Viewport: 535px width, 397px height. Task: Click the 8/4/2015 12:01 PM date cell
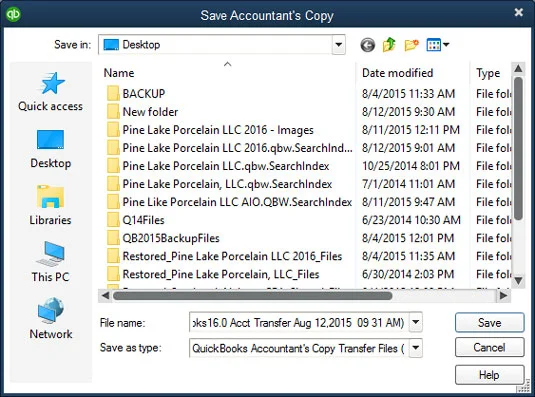pyautogui.click(x=408, y=238)
